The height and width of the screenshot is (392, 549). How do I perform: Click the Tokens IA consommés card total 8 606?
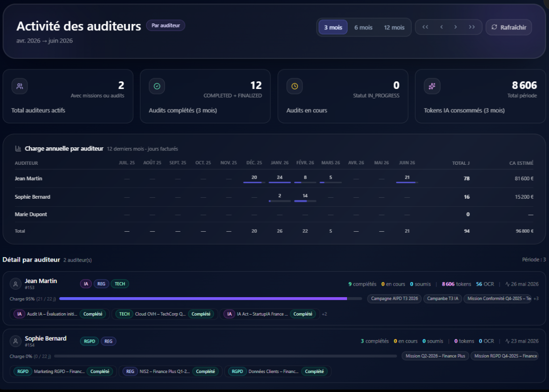tap(524, 85)
